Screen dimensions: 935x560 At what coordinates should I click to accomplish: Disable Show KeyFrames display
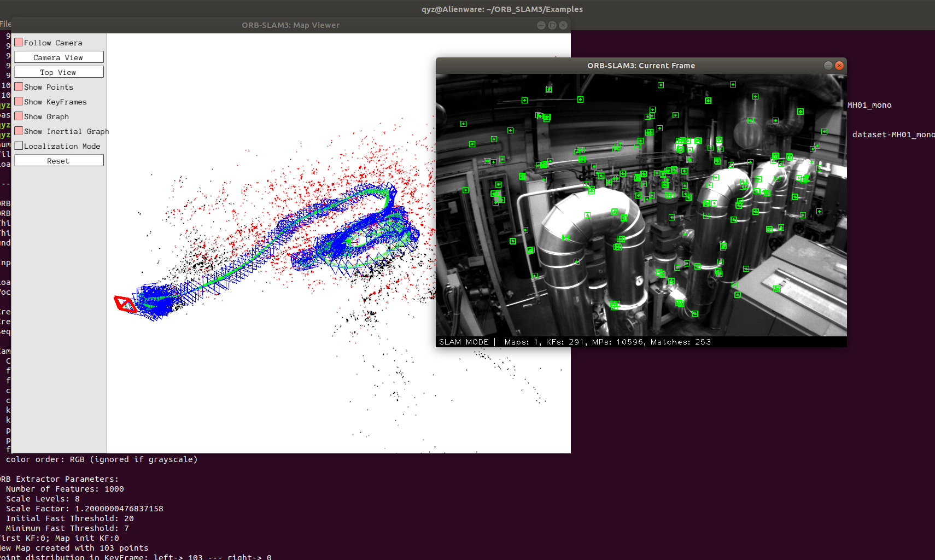click(20, 101)
